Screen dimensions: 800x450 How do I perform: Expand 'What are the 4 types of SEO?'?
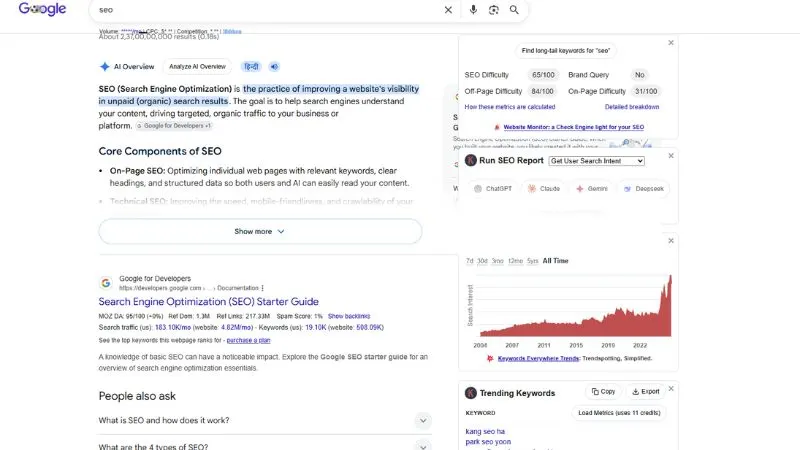[x=265, y=446]
